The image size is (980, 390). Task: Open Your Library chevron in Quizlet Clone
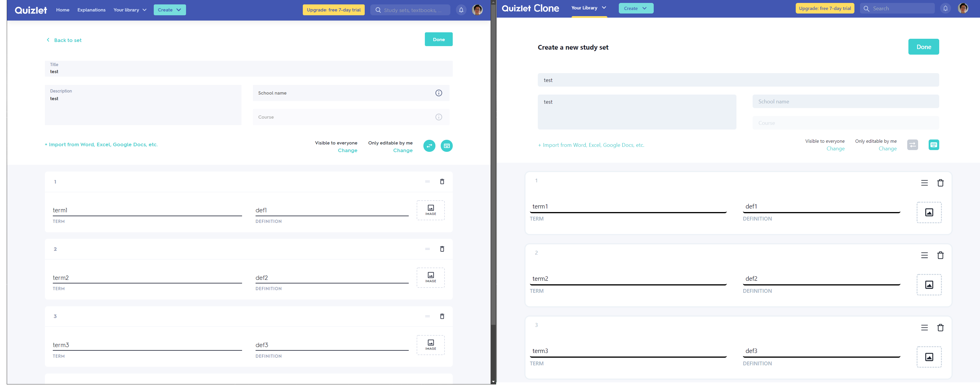[603, 7]
